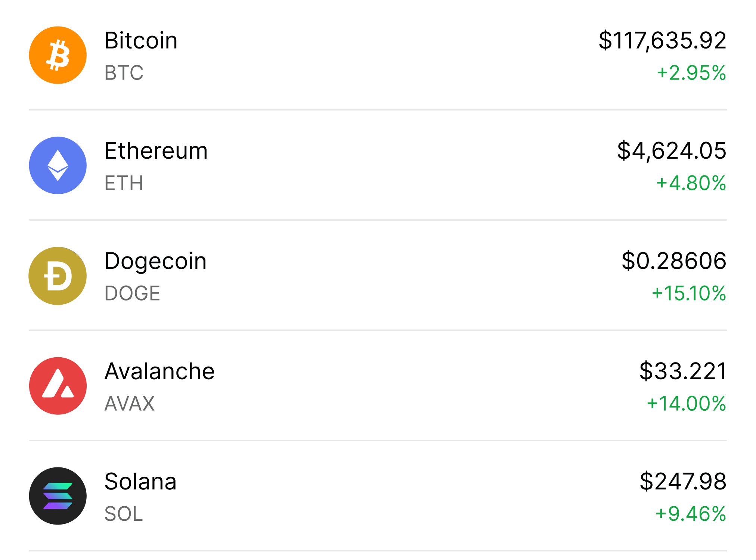Tap the red Avalanche logo icon
Screen dimensions: 756x560
58,386
